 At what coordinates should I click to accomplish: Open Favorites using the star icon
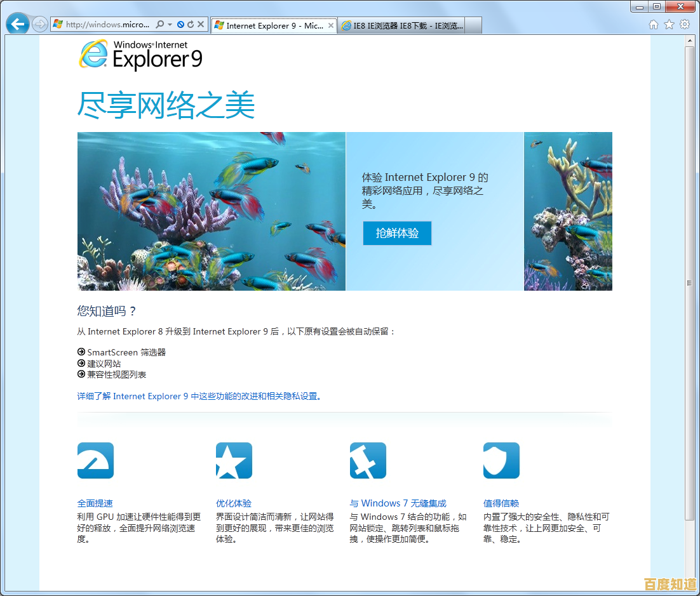(669, 25)
